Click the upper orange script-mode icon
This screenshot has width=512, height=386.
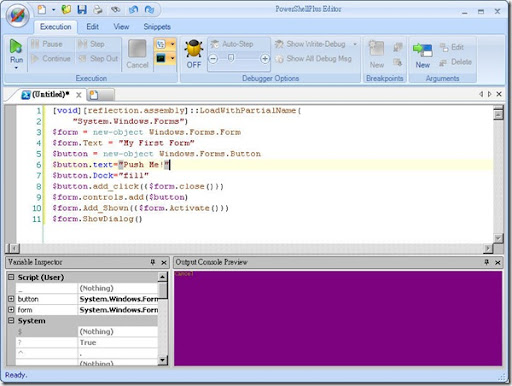pos(161,44)
